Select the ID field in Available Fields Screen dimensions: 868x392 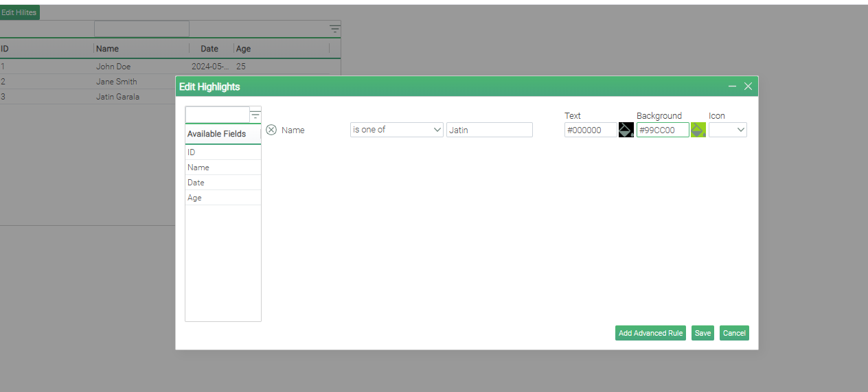coord(222,152)
